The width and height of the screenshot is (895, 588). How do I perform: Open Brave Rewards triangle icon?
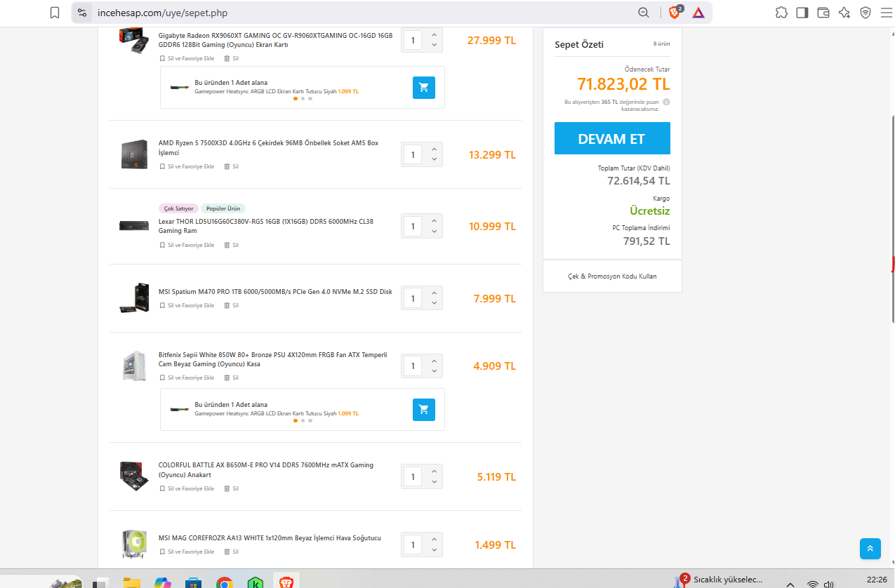tap(698, 13)
